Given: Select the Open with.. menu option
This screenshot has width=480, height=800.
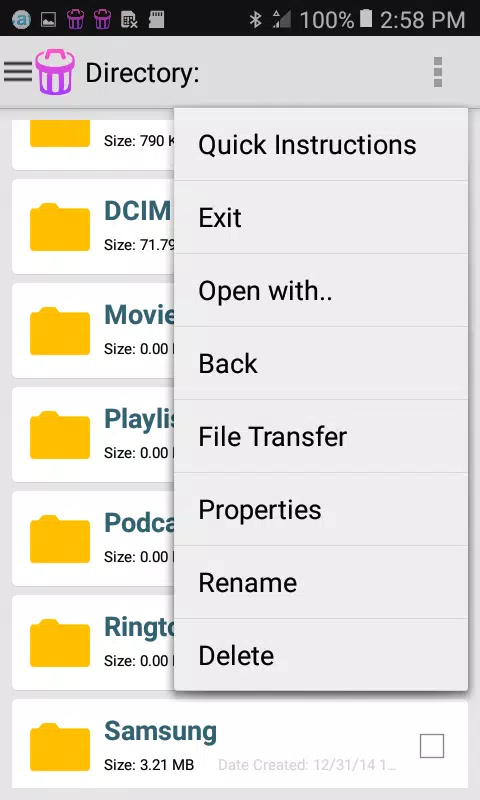Looking at the screenshot, I should coord(321,290).
